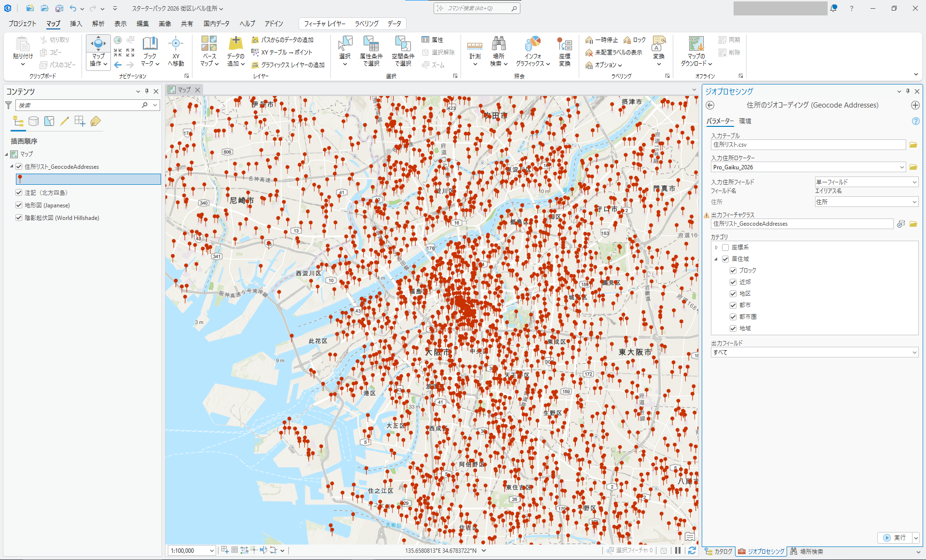This screenshot has height=560, width=926.
Task: Uncheck the 住所リスト_GeocodeAddresses layer visibility
Action: tap(19, 167)
